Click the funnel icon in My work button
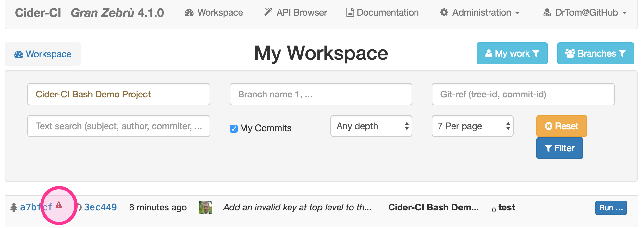The height and width of the screenshot is (228, 644). point(536,54)
